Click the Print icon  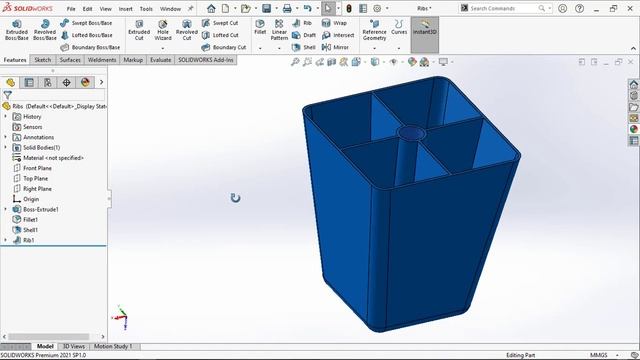[287, 8]
